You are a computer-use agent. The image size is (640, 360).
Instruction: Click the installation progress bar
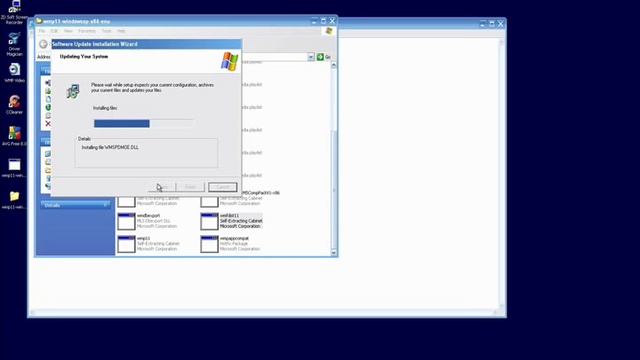tap(144, 124)
